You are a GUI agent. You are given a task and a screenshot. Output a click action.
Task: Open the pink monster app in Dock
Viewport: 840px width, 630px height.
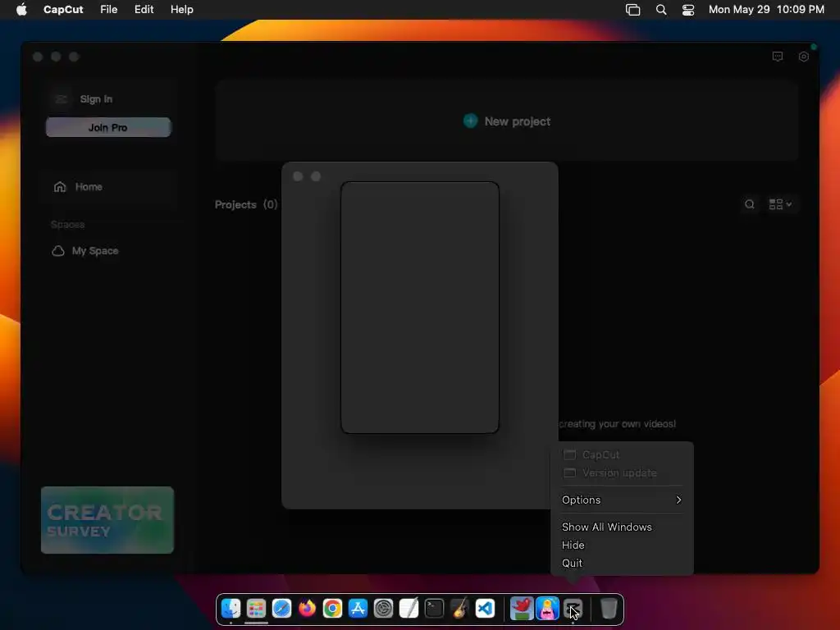[x=547, y=609]
